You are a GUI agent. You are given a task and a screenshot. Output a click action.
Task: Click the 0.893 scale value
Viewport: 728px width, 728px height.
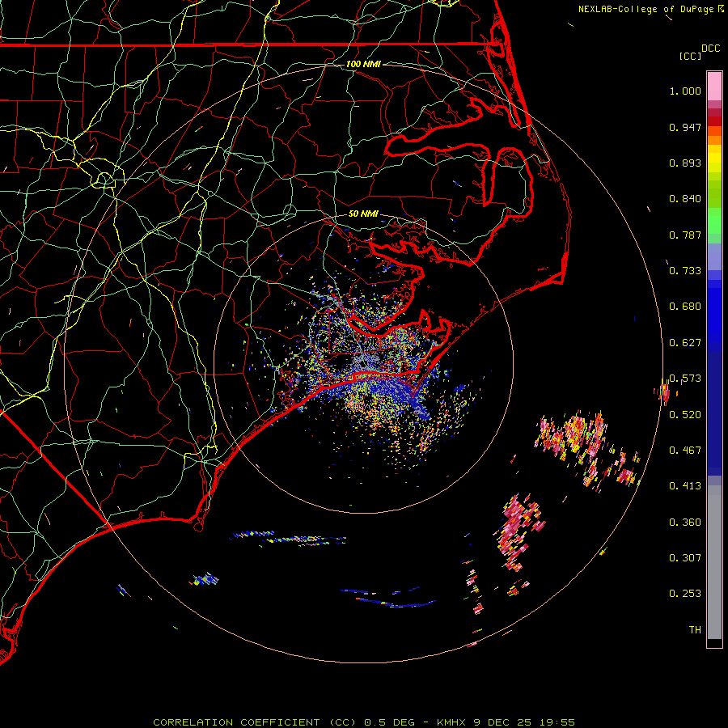(x=685, y=163)
